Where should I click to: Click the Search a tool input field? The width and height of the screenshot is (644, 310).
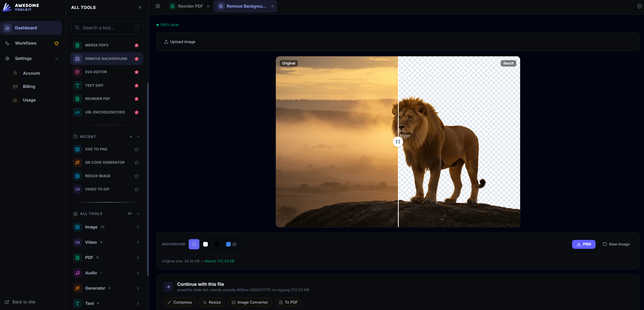107,28
